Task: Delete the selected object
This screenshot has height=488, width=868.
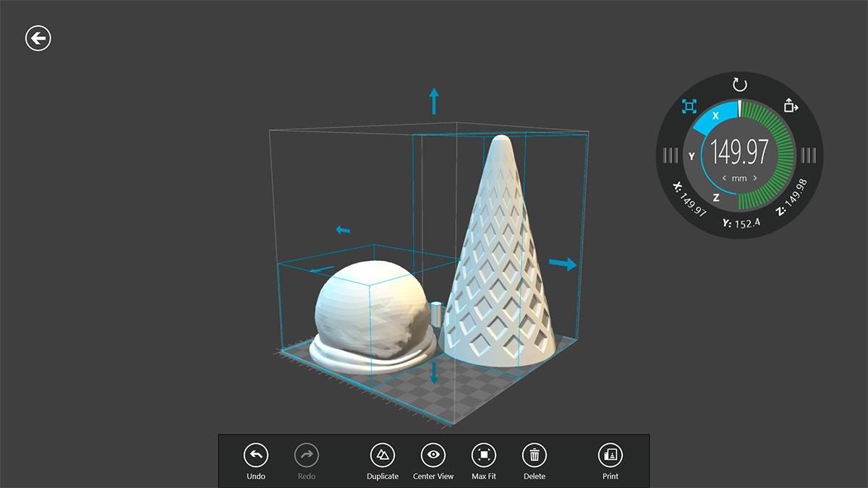Action: click(x=534, y=461)
